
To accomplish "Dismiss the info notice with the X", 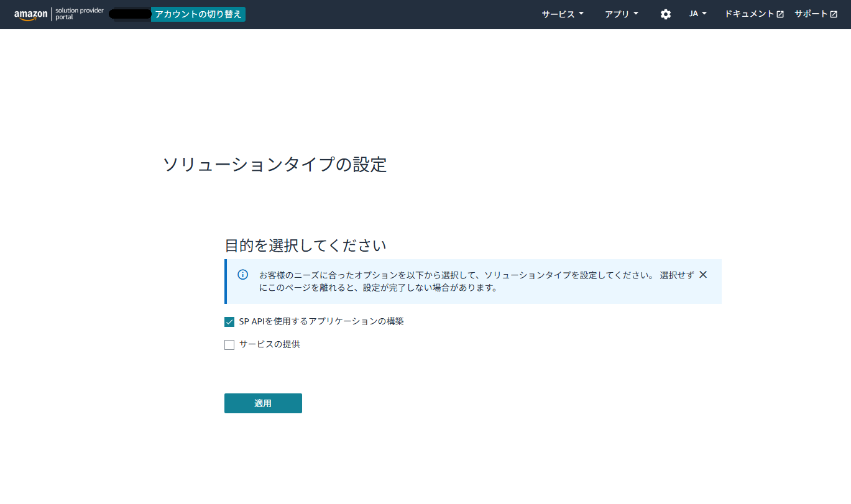I will point(703,275).
